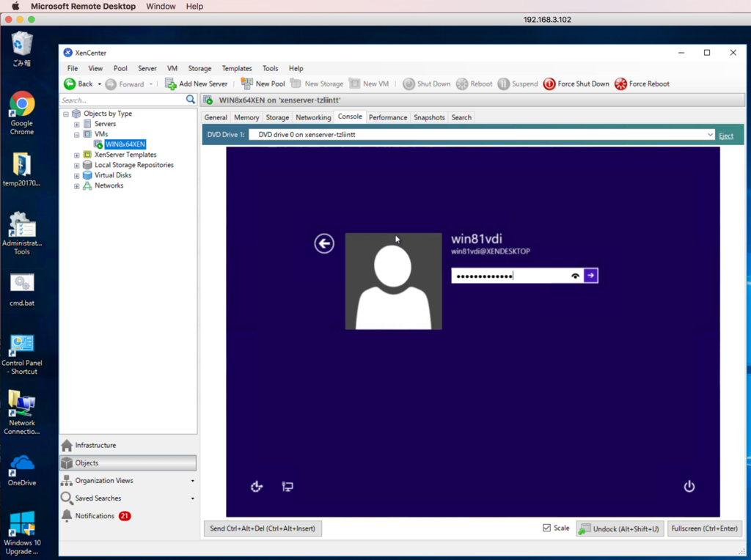Open the Infrastructure view

click(x=128, y=445)
